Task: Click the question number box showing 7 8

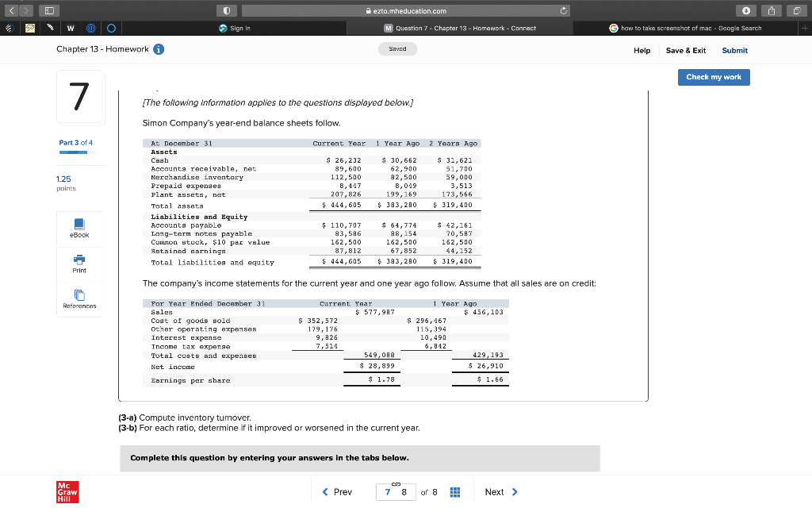Action: [x=396, y=492]
